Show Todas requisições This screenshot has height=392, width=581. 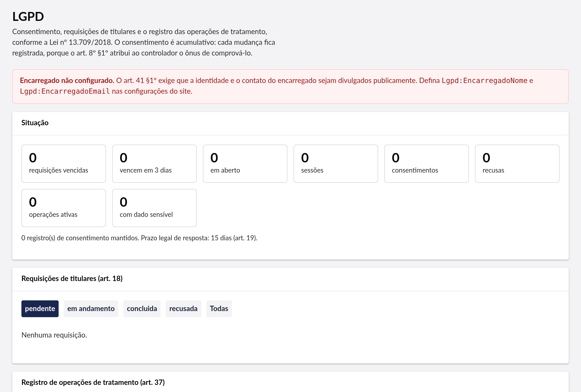(x=219, y=309)
